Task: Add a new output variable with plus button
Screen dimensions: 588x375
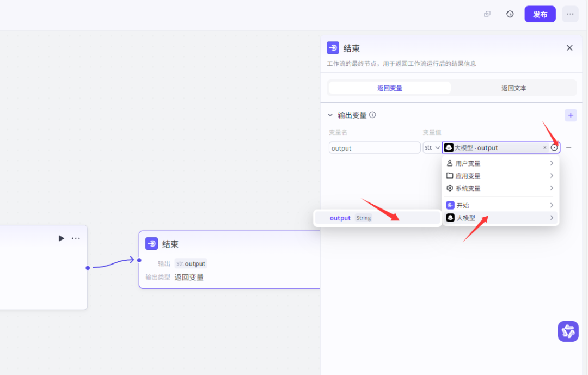Action: (x=571, y=115)
